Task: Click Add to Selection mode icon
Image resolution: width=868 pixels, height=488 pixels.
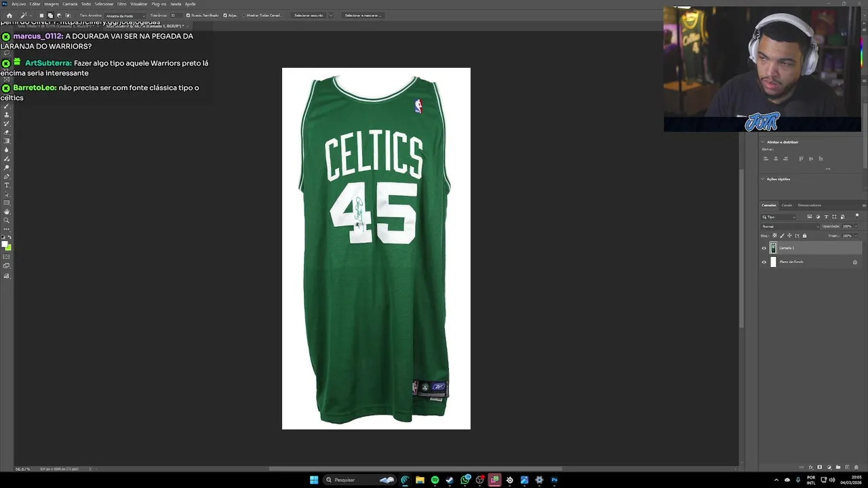Action: pos(50,16)
